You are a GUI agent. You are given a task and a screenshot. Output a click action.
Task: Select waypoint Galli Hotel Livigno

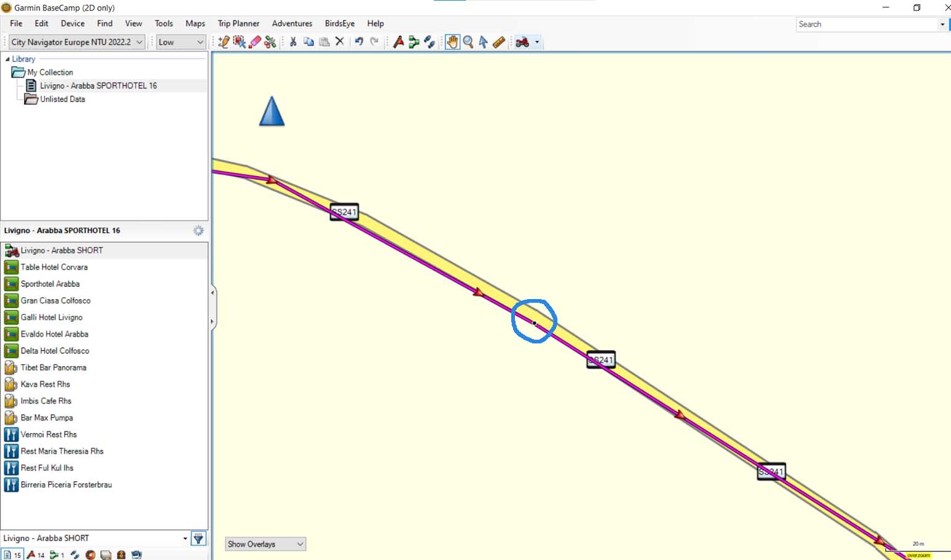click(104, 317)
